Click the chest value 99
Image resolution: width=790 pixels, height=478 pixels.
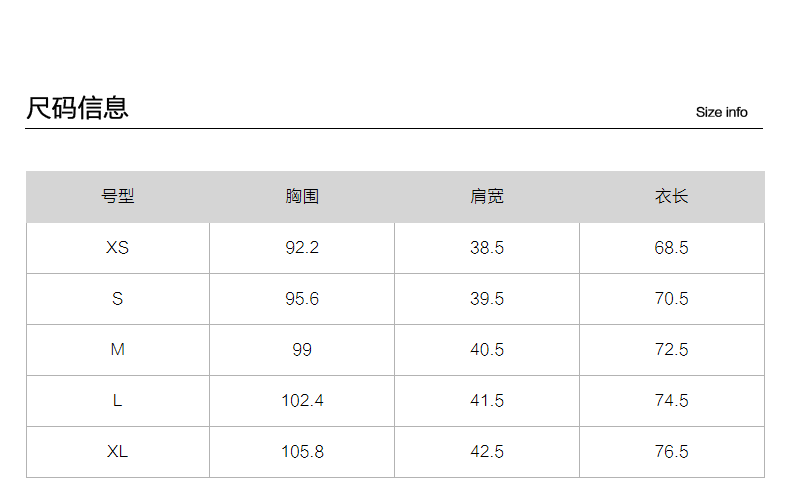(x=302, y=350)
